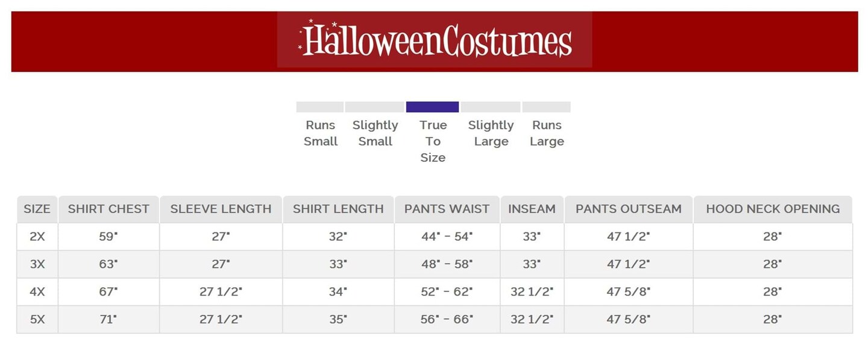Viewport: 868px width, 350px height.
Task: Click the True To Size purple bar
Action: [x=433, y=107]
